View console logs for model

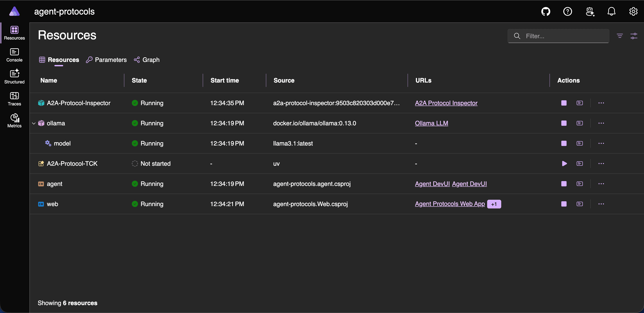tap(580, 143)
